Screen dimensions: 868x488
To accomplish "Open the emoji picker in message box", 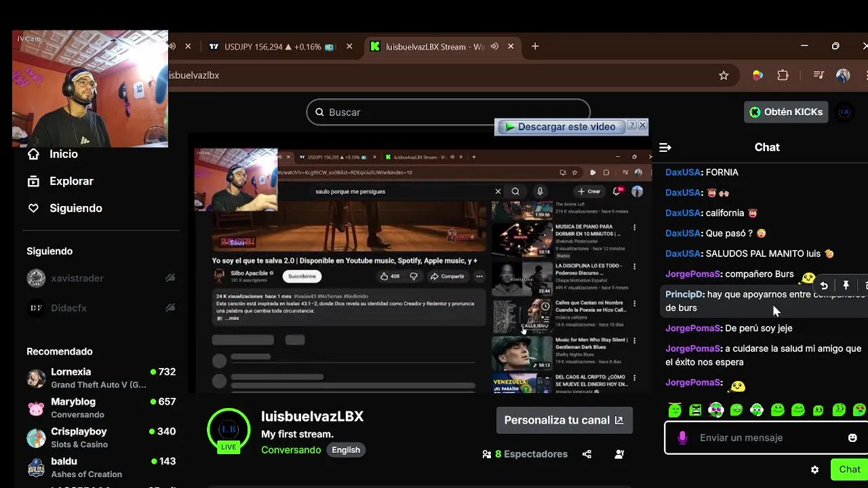I will tap(852, 438).
